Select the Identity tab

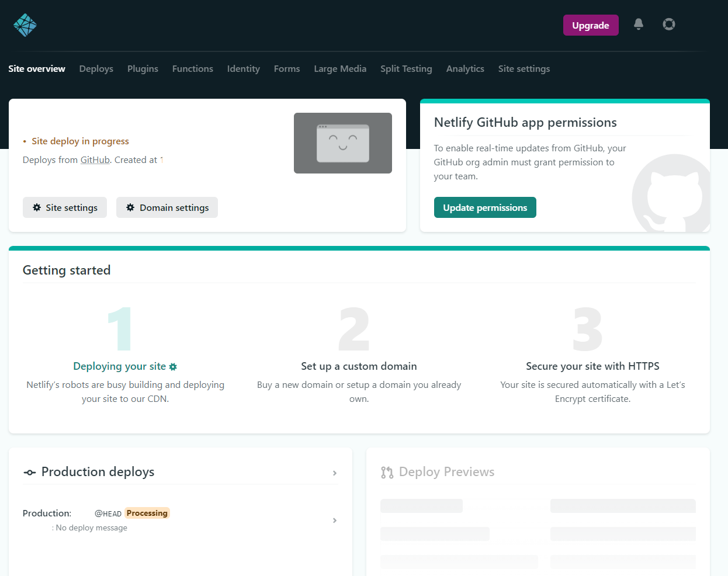(244, 69)
